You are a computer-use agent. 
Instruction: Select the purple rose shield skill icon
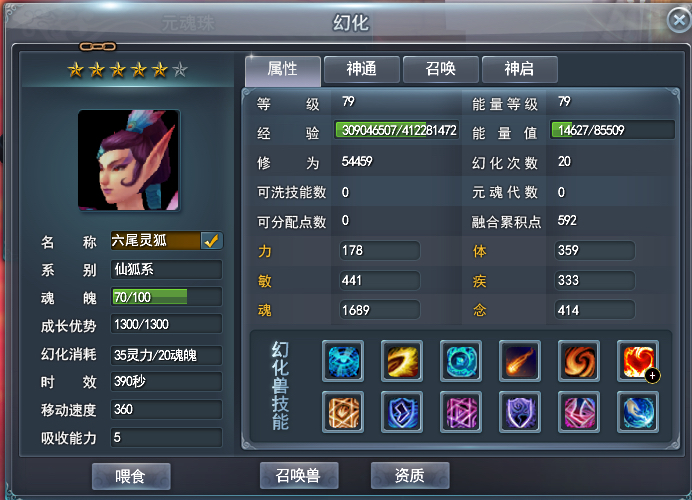pos(520,412)
